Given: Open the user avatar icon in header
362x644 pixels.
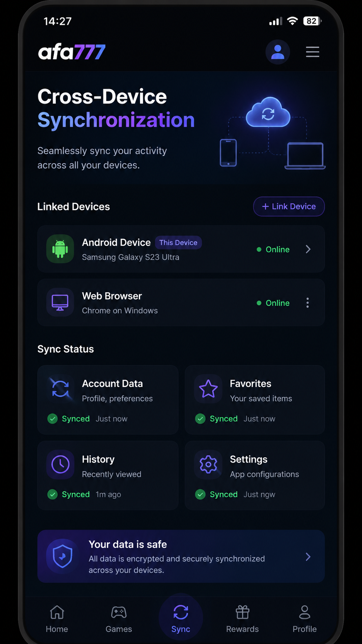Looking at the screenshot, I should point(277,52).
